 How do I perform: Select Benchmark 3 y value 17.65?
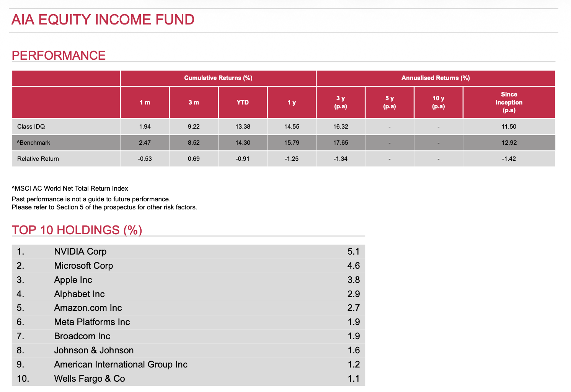point(340,143)
